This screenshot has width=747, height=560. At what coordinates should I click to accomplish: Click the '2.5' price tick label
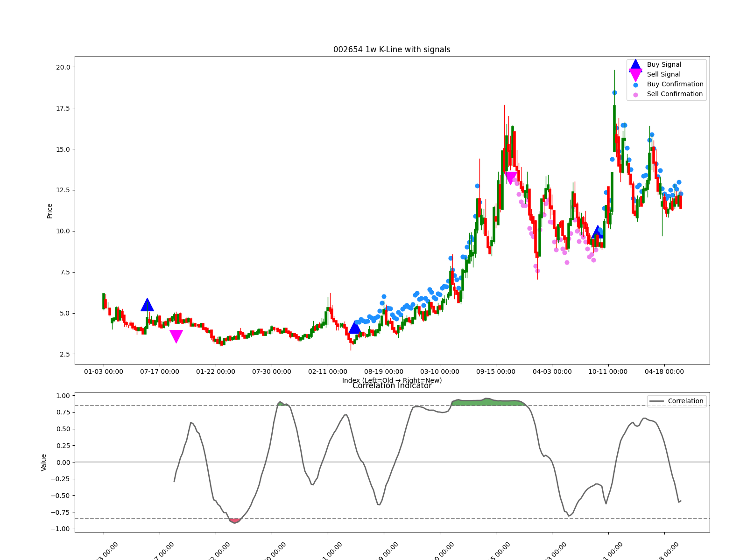65,355
